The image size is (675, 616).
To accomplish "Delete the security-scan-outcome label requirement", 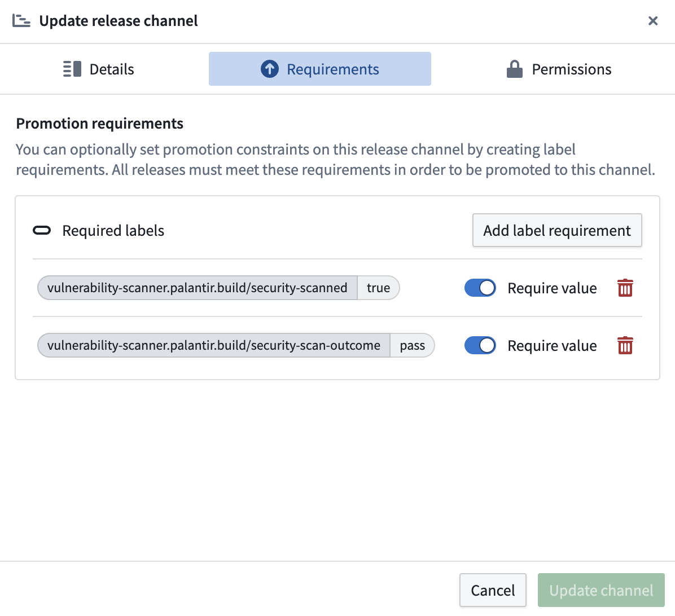I will [x=625, y=345].
